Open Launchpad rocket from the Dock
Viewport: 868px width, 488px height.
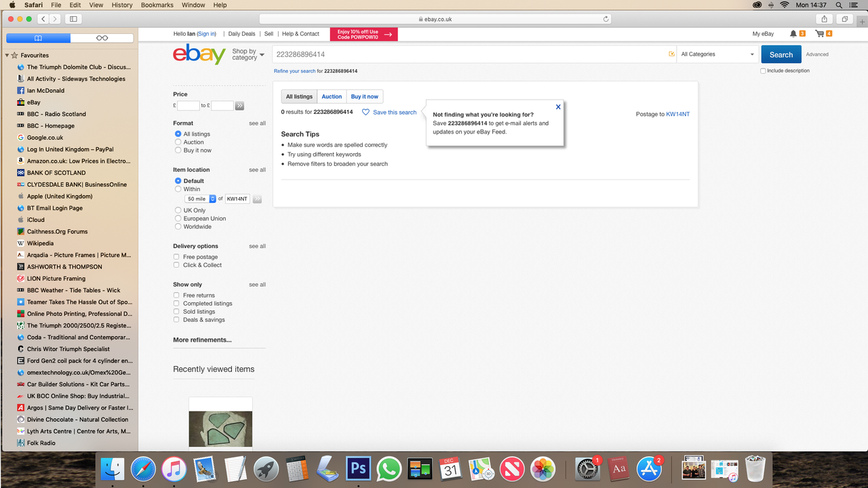[x=266, y=469]
